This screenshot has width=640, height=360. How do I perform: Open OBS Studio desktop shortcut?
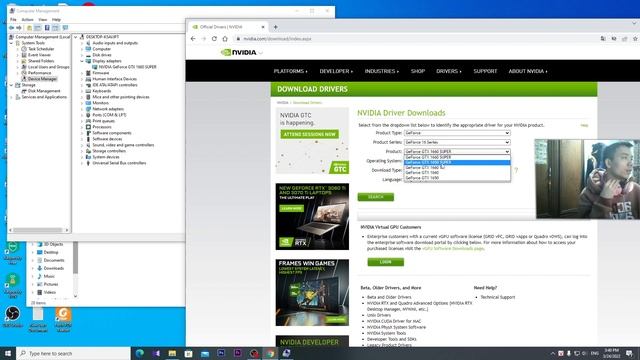click(x=13, y=317)
